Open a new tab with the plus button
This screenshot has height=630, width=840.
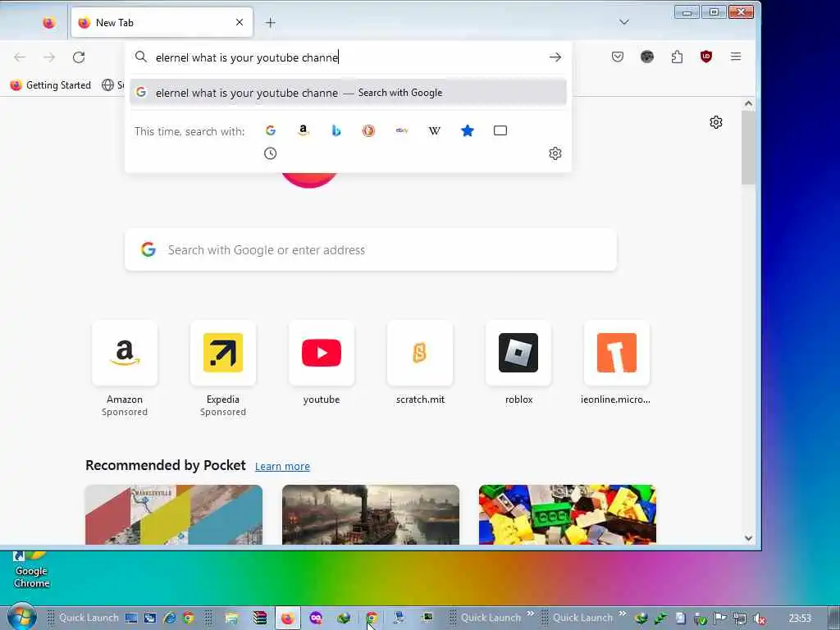pyautogui.click(x=271, y=22)
